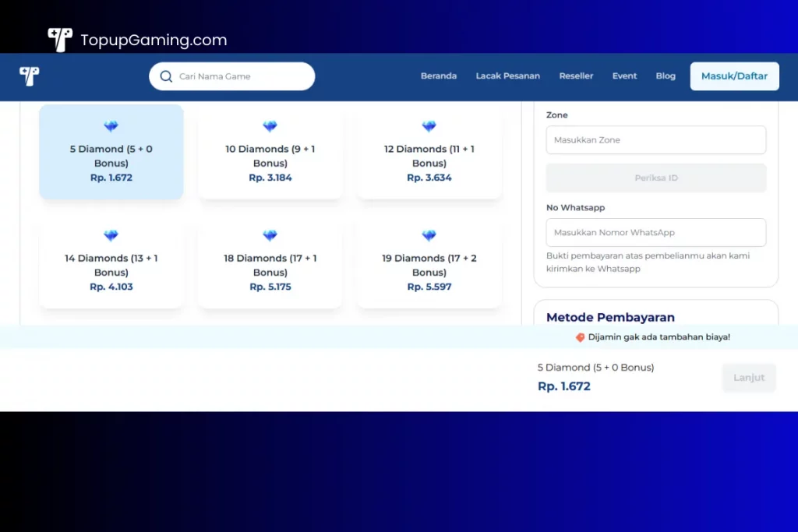Click the diamond icon of 5 Diamond package
The height and width of the screenshot is (532, 798).
pyautogui.click(x=111, y=127)
